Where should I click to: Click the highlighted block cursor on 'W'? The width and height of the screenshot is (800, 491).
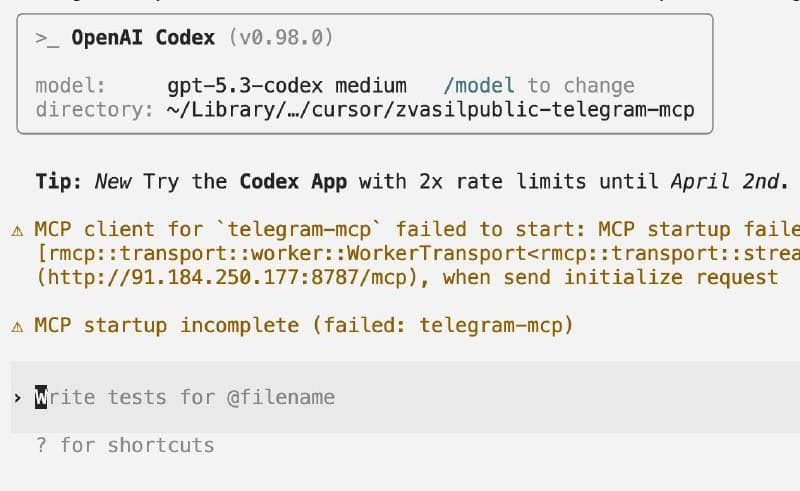pos(41,397)
